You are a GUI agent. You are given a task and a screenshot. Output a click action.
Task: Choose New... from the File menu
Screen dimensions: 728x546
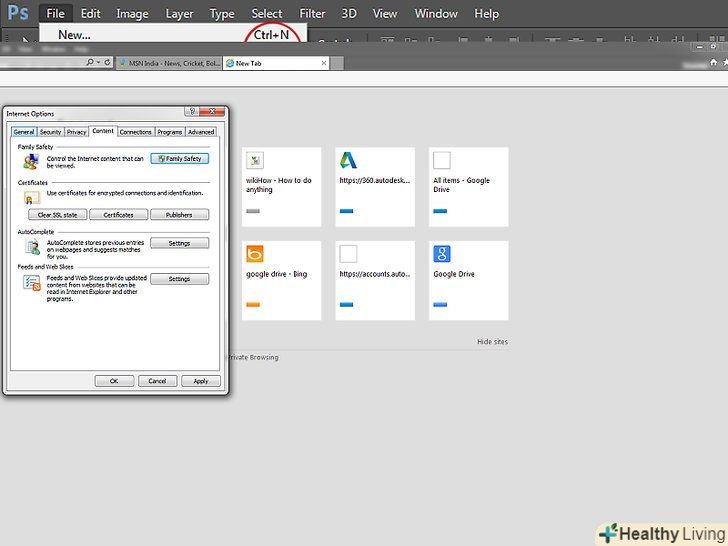tap(74, 35)
